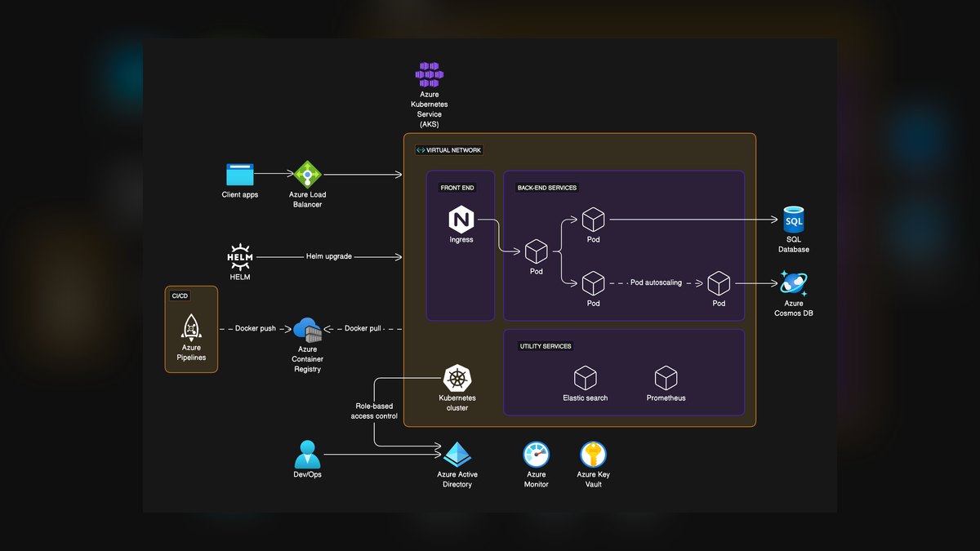Click the green Azure Load Balancer icon
The height and width of the screenshot is (551, 980).
pos(307,174)
